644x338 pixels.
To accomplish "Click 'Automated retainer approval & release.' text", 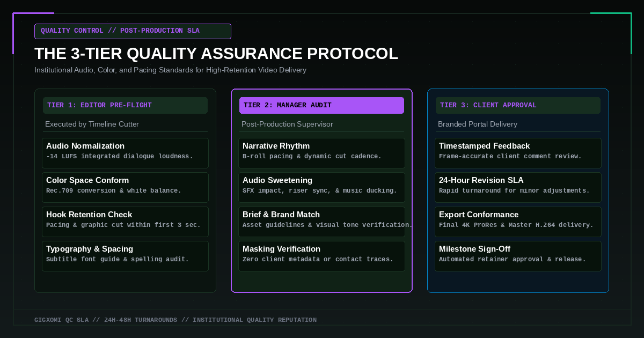I will click(512, 259).
